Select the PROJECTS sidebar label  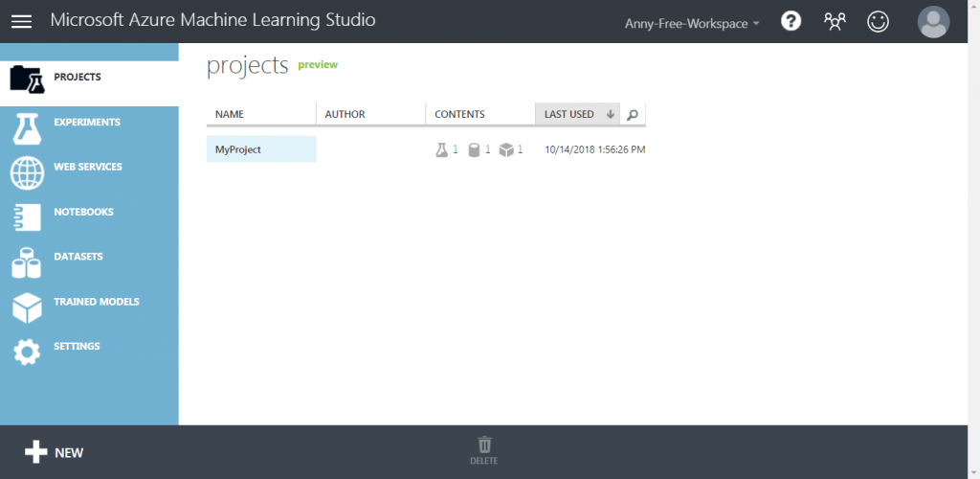click(x=78, y=77)
